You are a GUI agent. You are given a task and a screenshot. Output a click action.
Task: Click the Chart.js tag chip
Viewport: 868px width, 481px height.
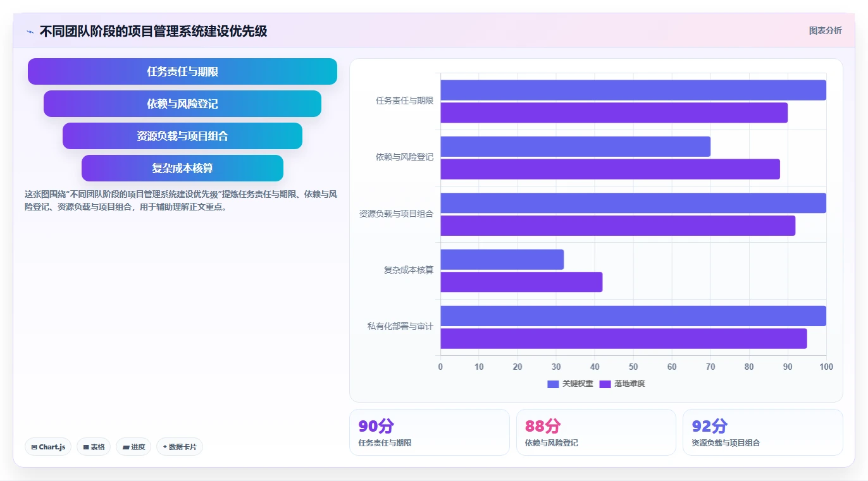pyautogui.click(x=48, y=447)
